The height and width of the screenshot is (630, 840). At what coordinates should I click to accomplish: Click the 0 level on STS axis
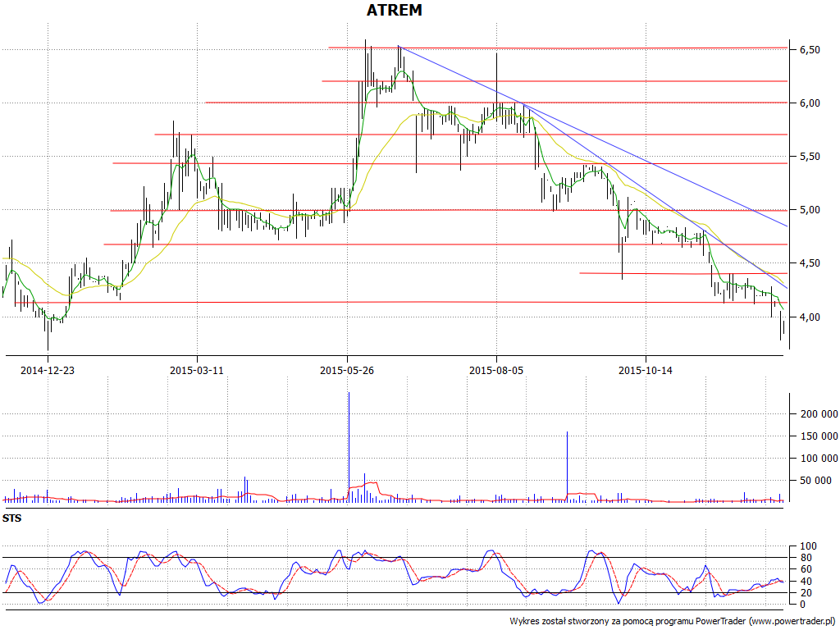point(802,605)
